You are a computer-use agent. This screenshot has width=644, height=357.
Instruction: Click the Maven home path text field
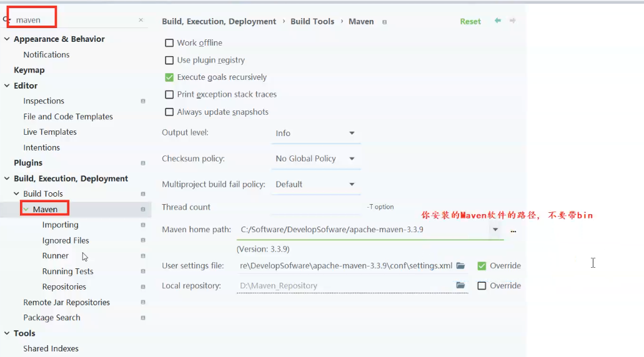364,230
